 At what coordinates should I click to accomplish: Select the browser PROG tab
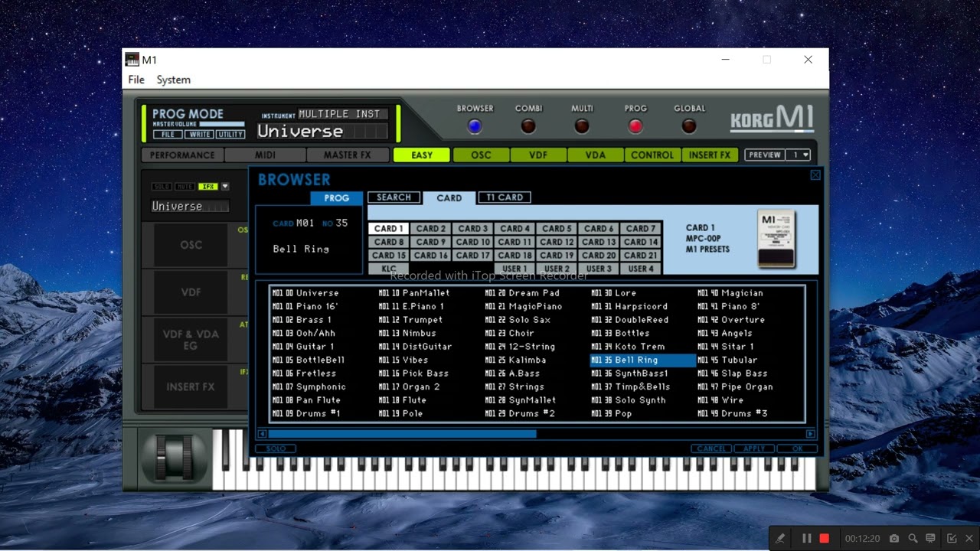click(x=336, y=198)
